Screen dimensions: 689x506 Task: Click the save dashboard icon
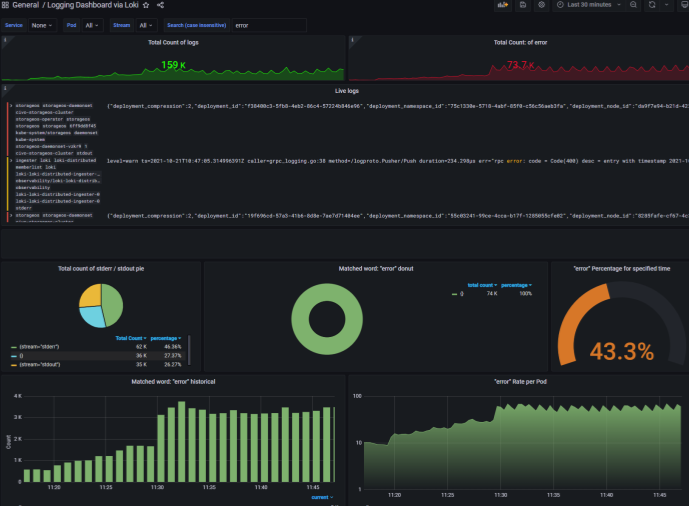[523, 5]
